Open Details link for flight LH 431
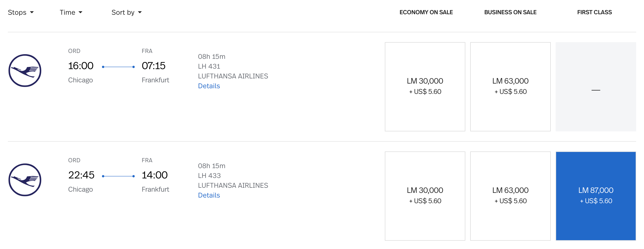 (x=209, y=86)
